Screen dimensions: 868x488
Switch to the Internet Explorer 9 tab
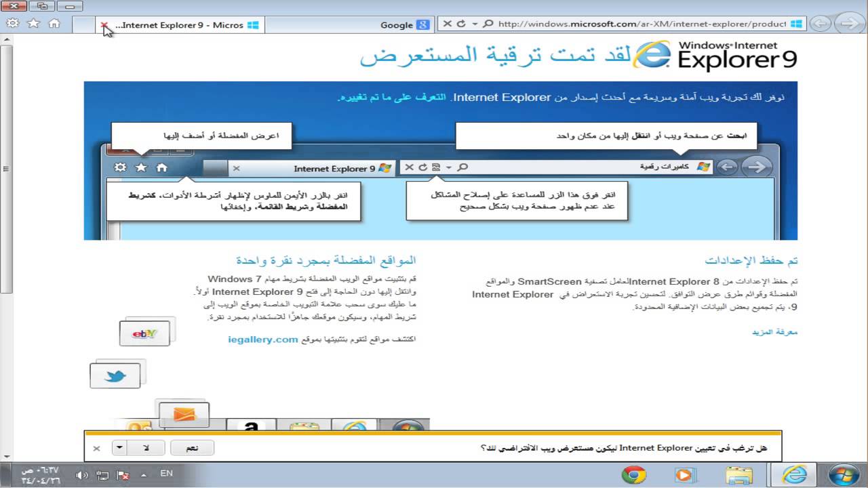(180, 24)
